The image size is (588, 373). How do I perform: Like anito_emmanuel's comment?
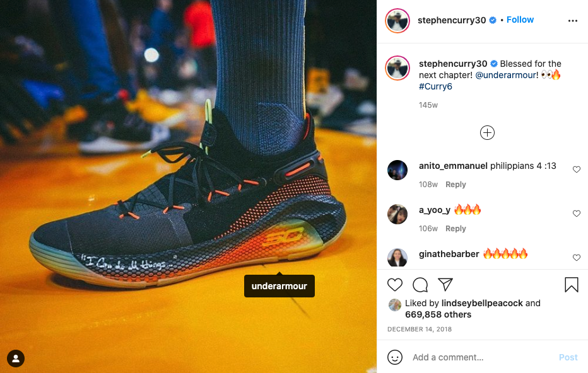(577, 169)
